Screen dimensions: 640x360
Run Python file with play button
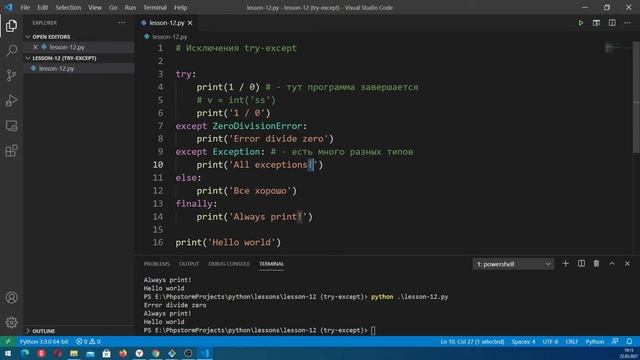(580, 23)
